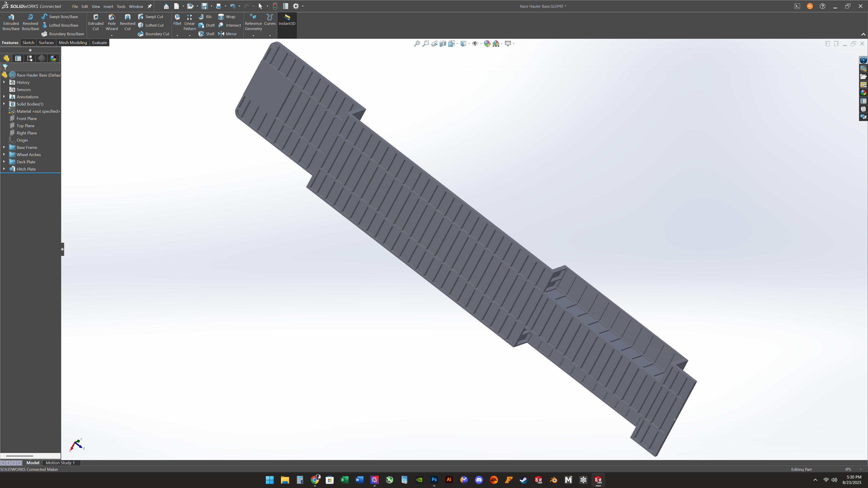The height and width of the screenshot is (488, 868).
Task: Open the unit system IPS dropdown
Action: click(860, 469)
